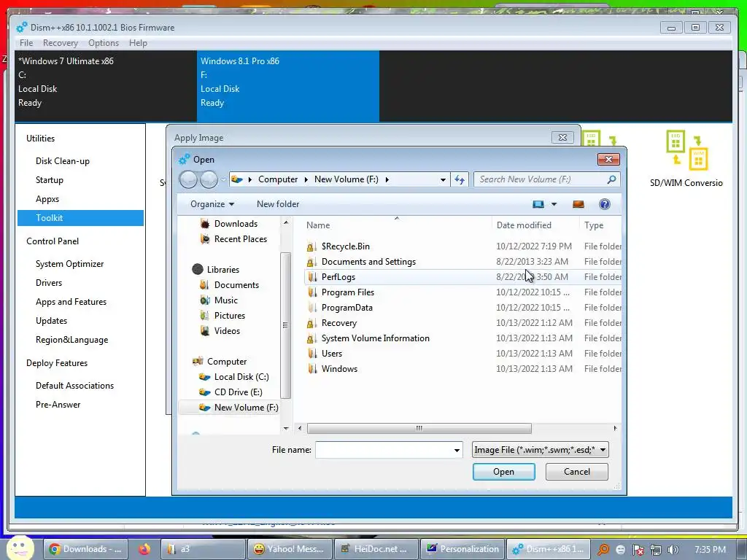Select the Users folder

(332, 354)
